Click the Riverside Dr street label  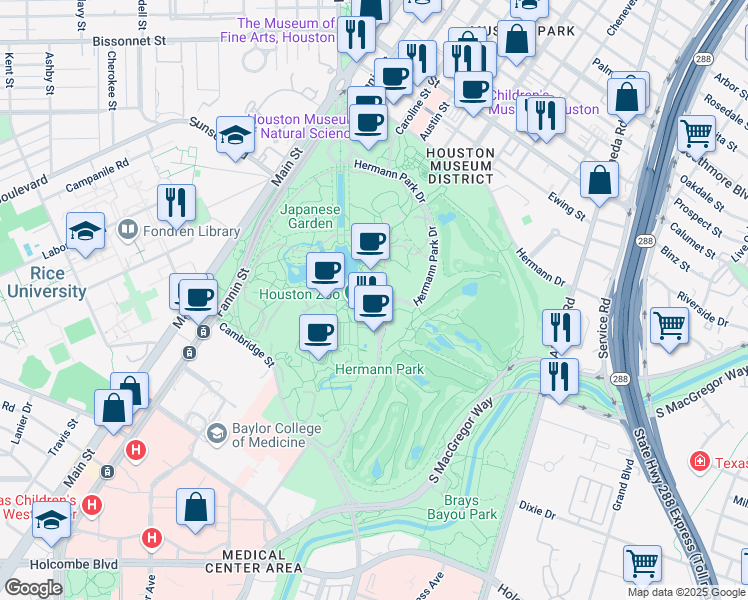[x=703, y=310]
